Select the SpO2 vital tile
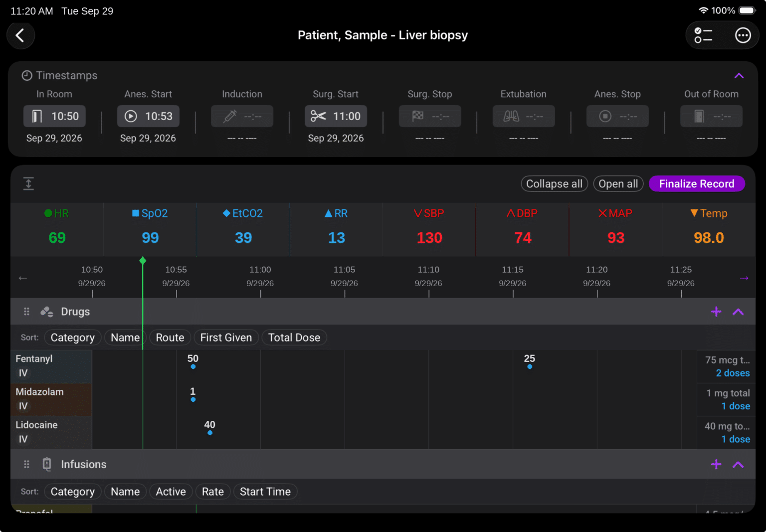 point(150,229)
